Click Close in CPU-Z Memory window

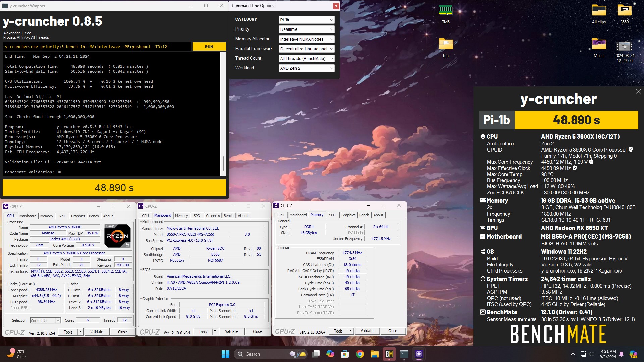pyautogui.click(x=393, y=331)
